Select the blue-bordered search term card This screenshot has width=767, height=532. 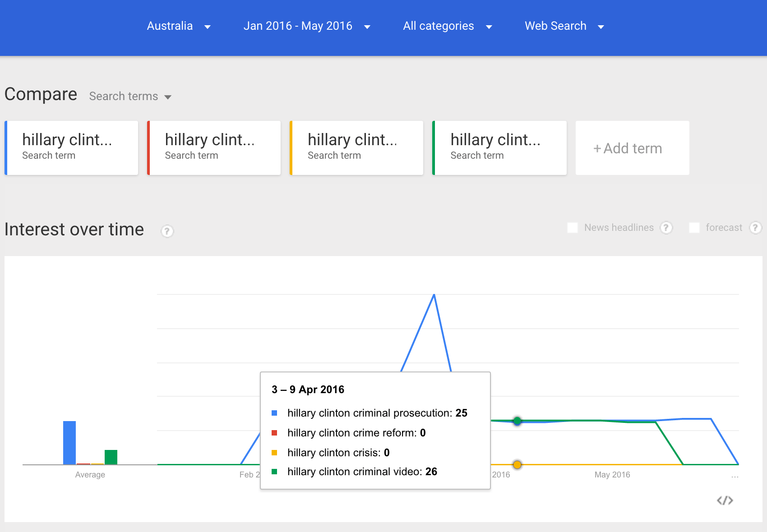[x=71, y=148]
